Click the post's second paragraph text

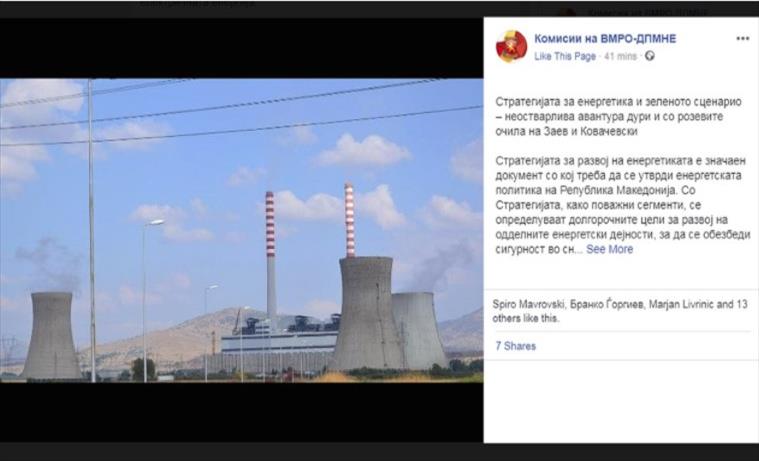621,205
